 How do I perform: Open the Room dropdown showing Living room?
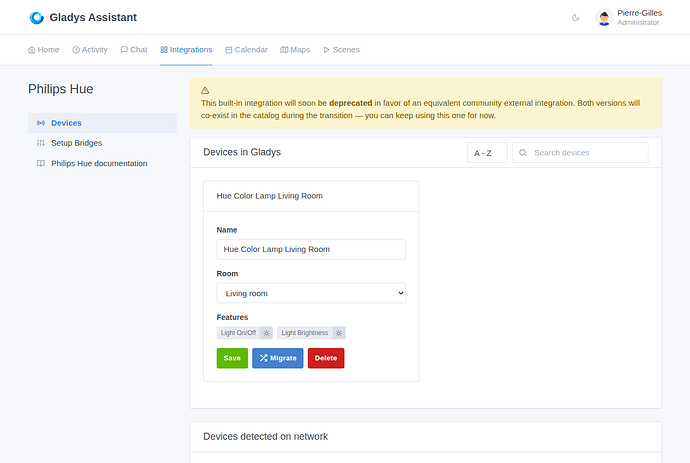(311, 293)
